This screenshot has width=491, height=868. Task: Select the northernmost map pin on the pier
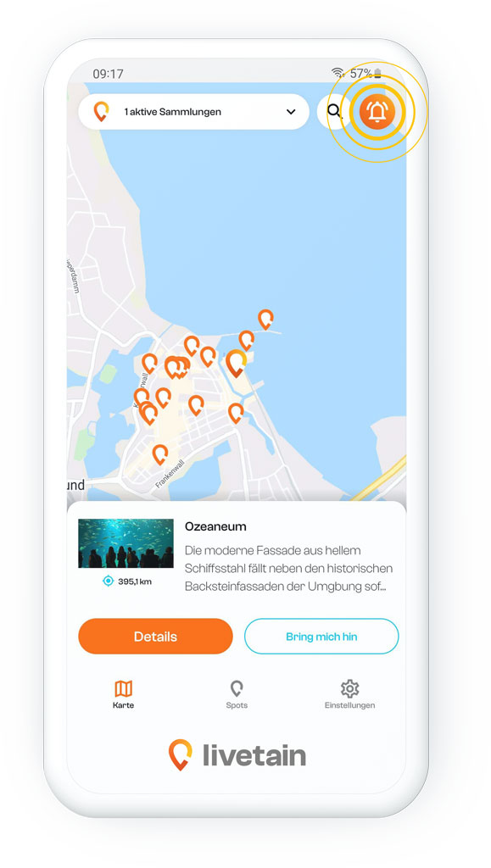click(265, 320)
